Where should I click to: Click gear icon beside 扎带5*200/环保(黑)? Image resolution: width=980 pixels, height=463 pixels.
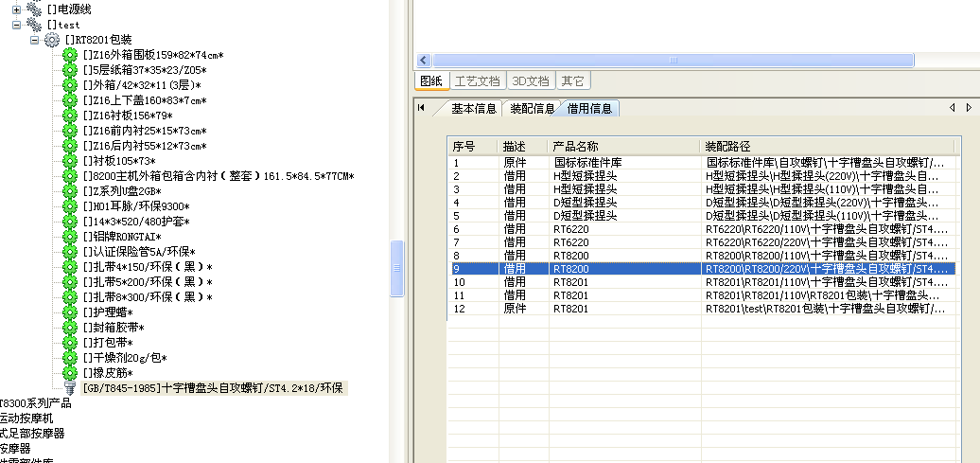pos(70,282)
